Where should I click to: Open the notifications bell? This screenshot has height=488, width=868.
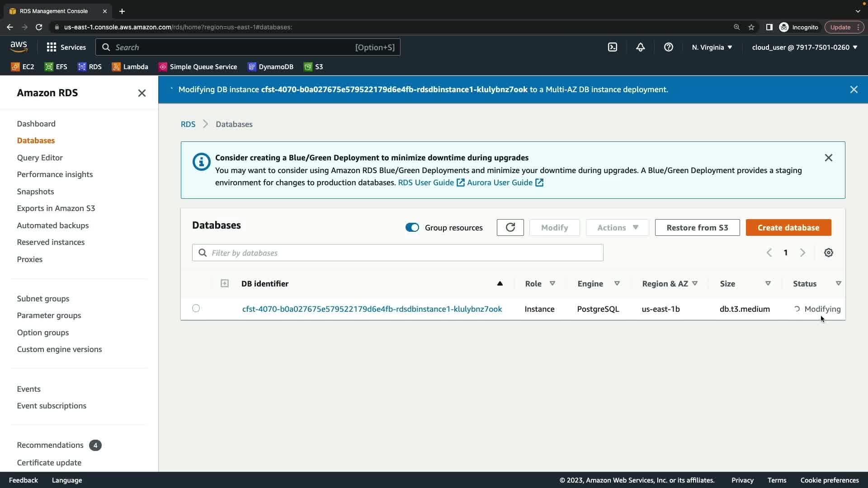640,47
